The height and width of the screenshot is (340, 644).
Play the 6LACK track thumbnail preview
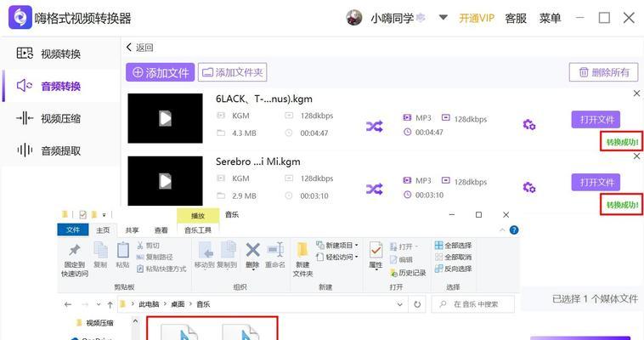tap(165, 118)
